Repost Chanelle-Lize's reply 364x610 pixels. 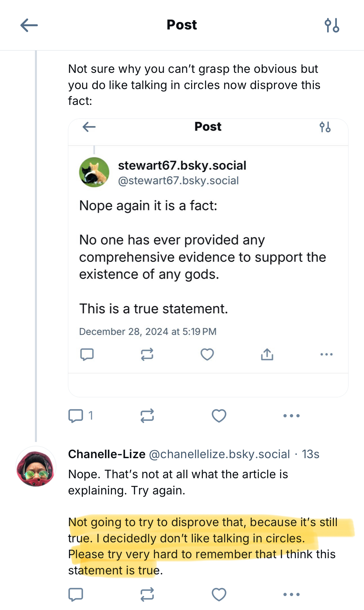(x=147, y=594)
